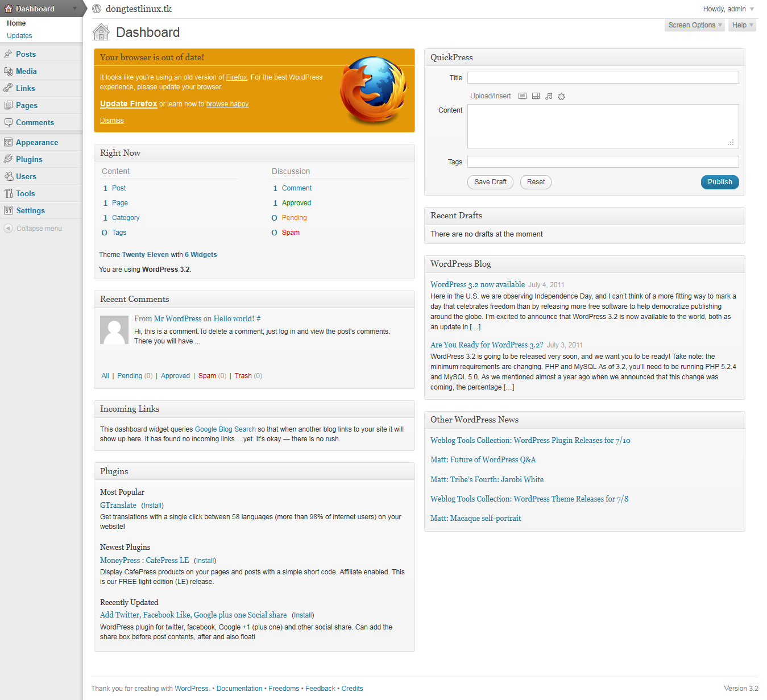Filter recent comments by Trash
The height and width of the screenshot is (700, 767).
click(x=243, y=376)
